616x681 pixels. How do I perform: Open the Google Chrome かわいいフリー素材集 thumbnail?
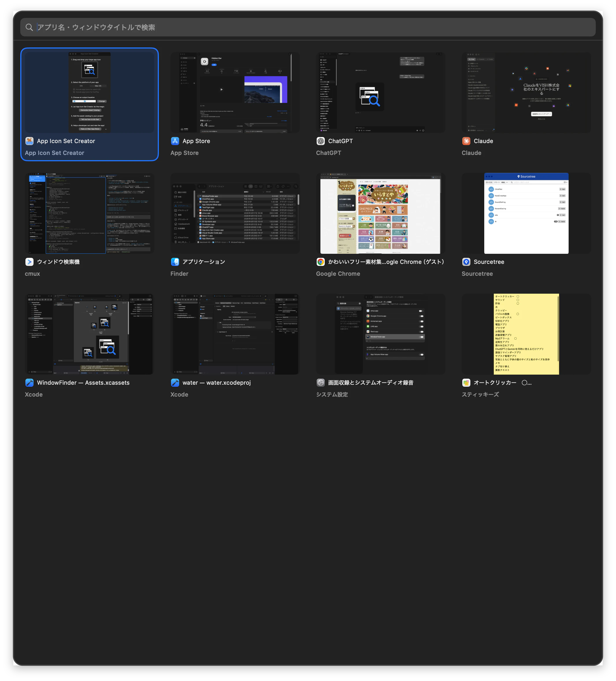tap(381, 213)
